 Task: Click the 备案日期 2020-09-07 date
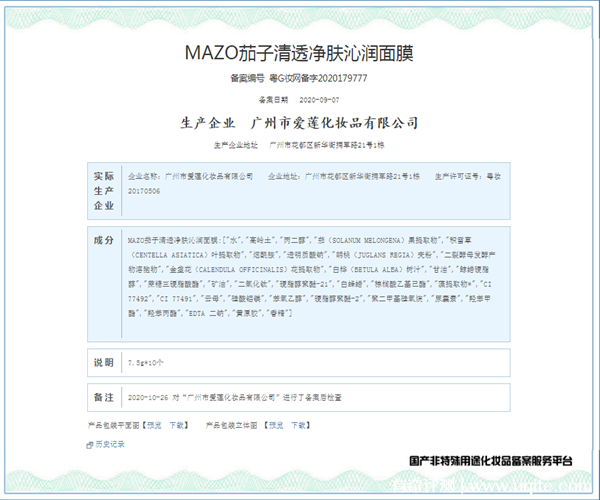tap(299, 100)
